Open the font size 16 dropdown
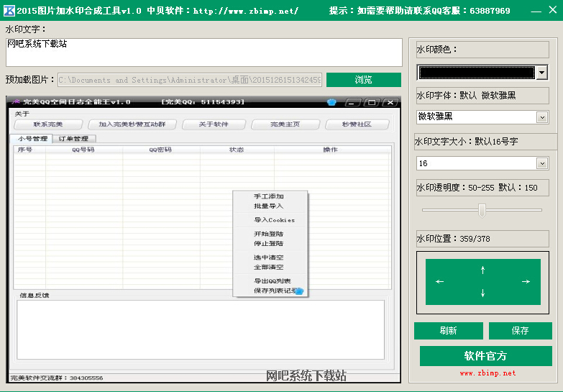Image resolution: width=563 pixels, height=392 pixels. tap(541, 164)
